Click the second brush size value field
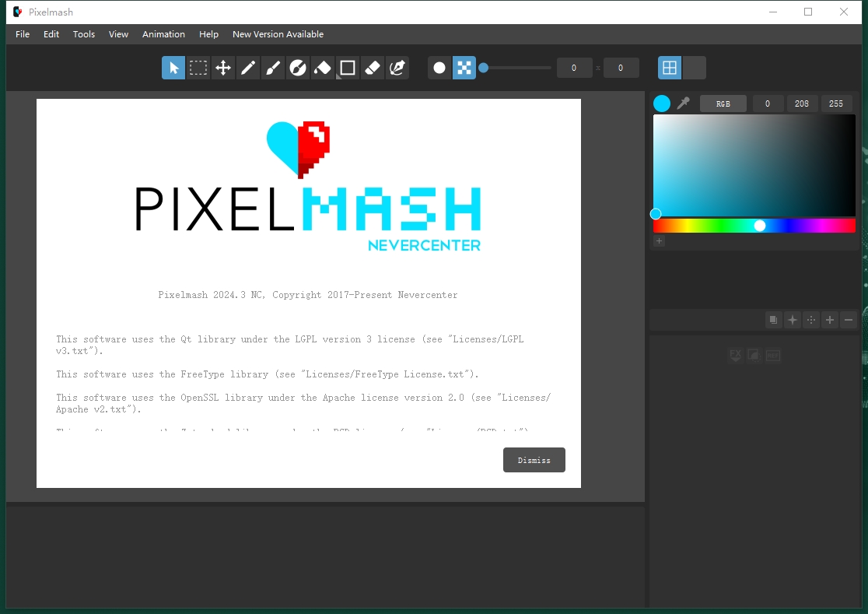868x614 pixels. click(x=621, y=68)
